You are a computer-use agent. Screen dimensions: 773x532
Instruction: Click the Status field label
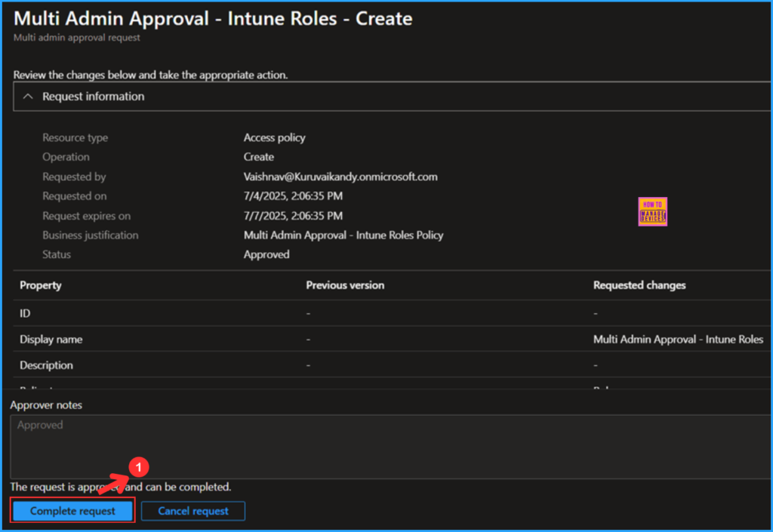click(56, 254)
